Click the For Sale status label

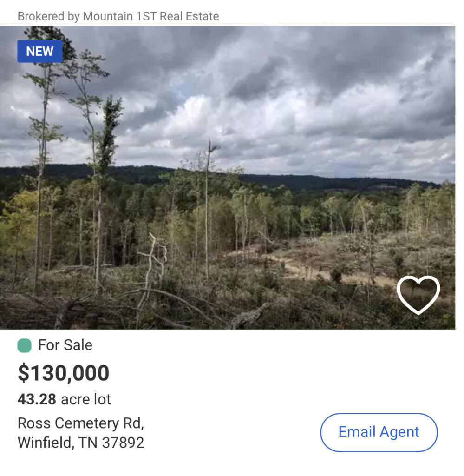pos(65,345)
